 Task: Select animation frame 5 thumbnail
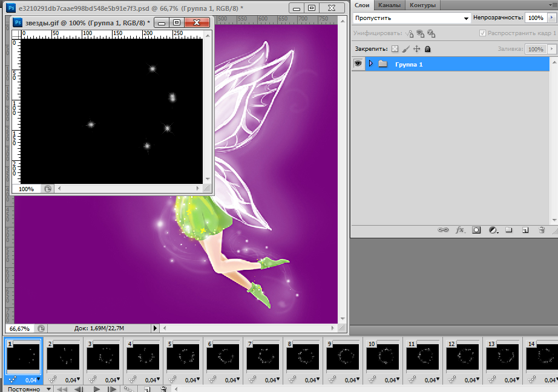[183, 357]
